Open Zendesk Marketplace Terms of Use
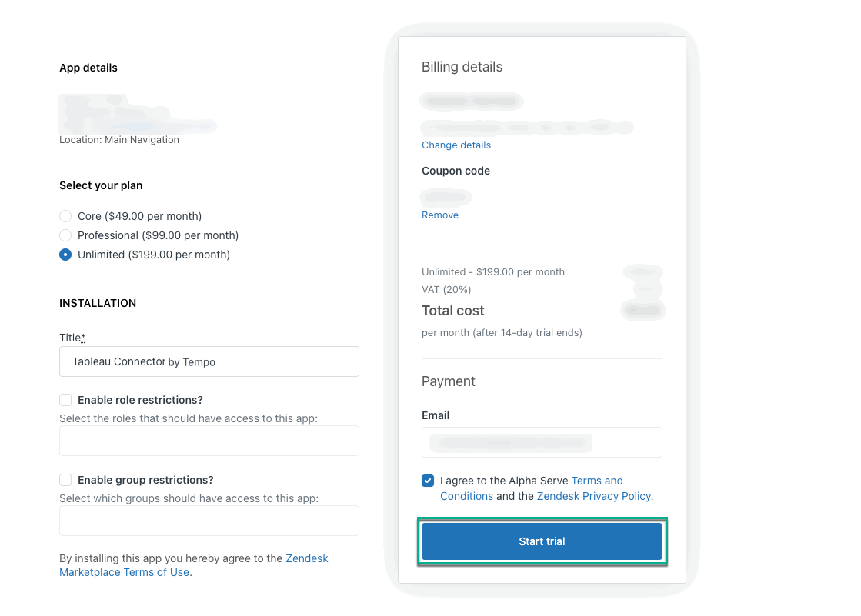This screenshot has height=616, width=861. 125,572
